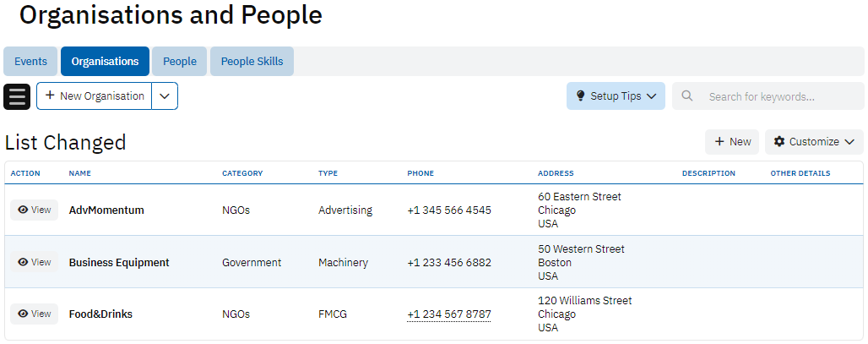Switch to the Events tab

pyautogui.click(x=30, y=62)
